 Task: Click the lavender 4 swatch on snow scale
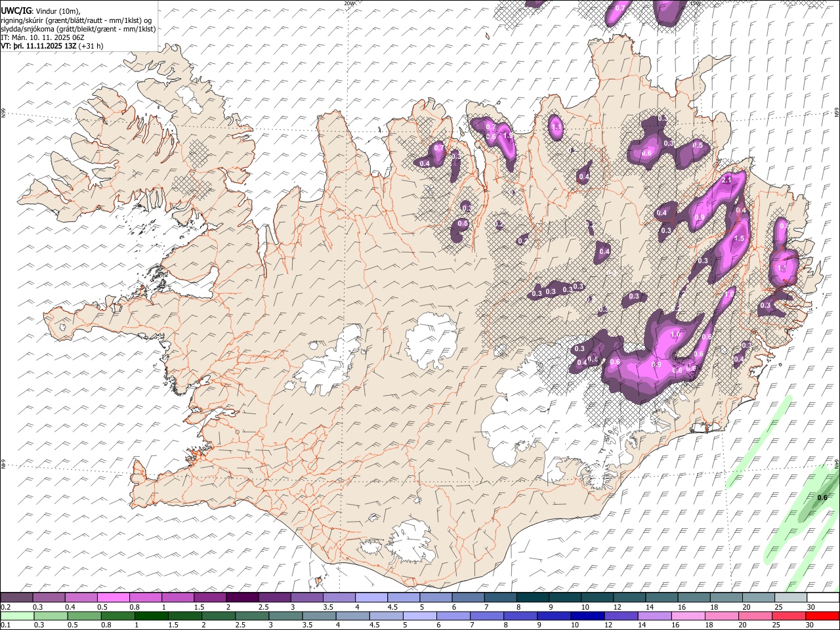pos(371,597)
